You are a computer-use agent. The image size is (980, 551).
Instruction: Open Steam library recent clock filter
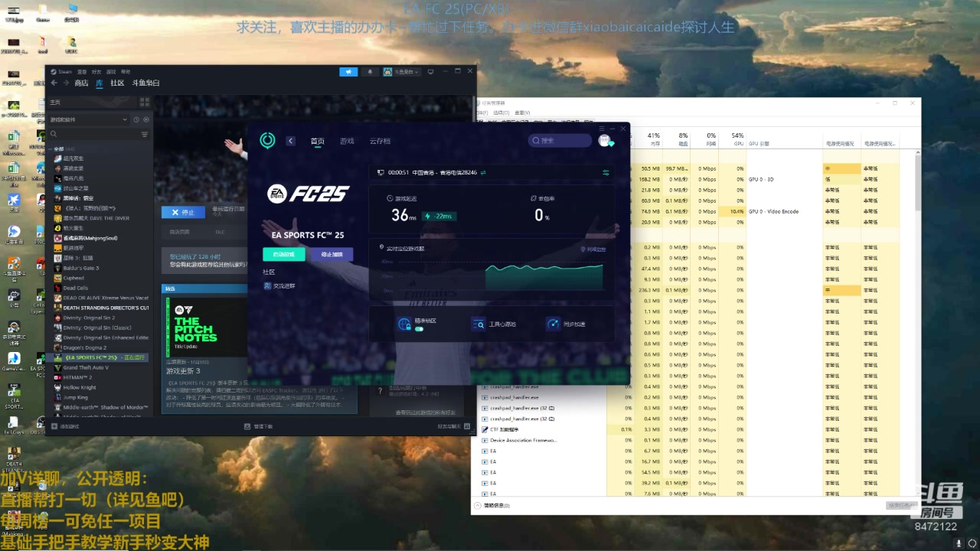(136, 119)
